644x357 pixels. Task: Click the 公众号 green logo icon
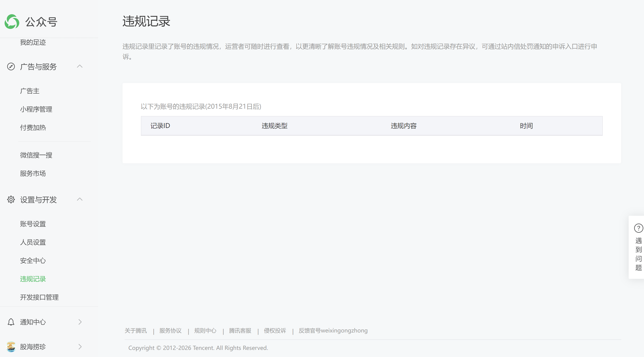[12, 22]
